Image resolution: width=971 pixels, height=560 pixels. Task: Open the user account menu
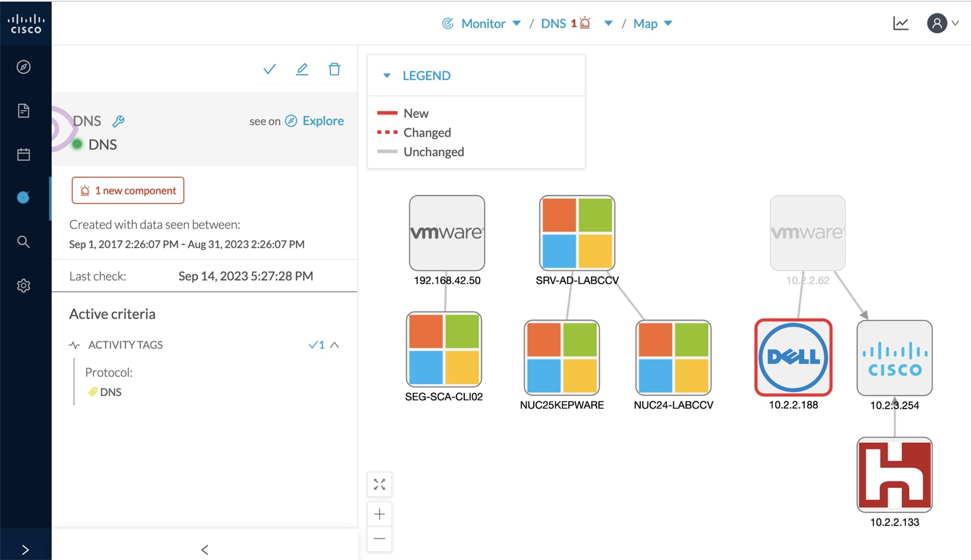click(942, 23)
